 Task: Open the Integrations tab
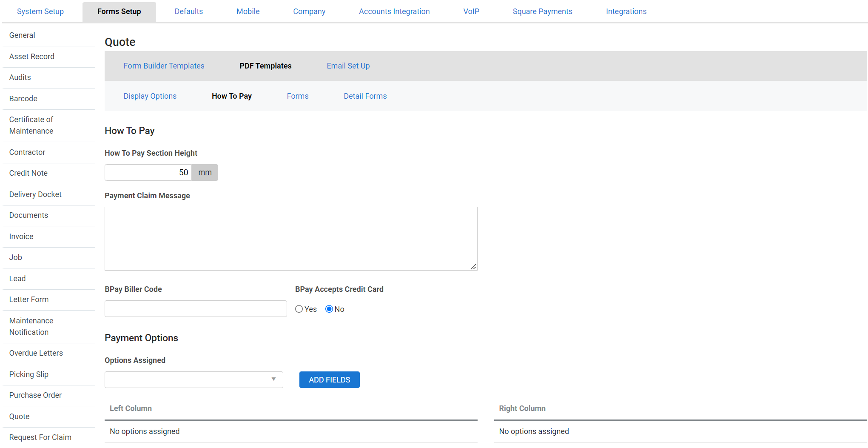626,11
